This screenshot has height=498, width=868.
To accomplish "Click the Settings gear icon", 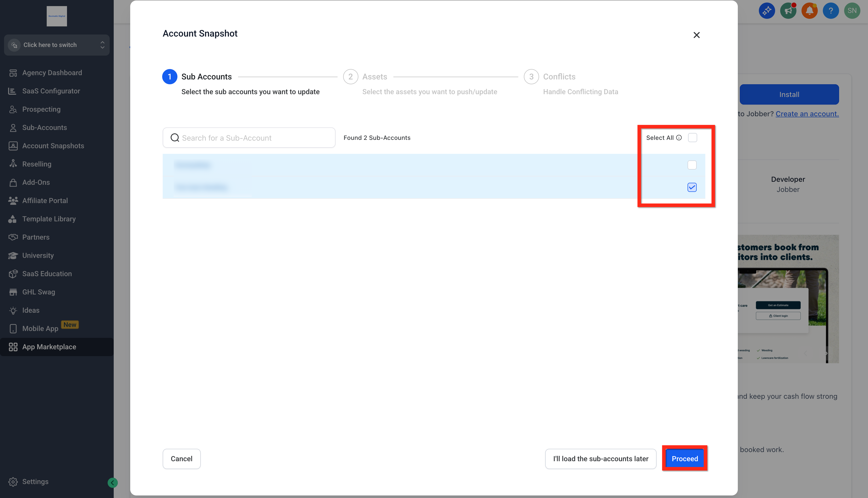I will [13, 481].
